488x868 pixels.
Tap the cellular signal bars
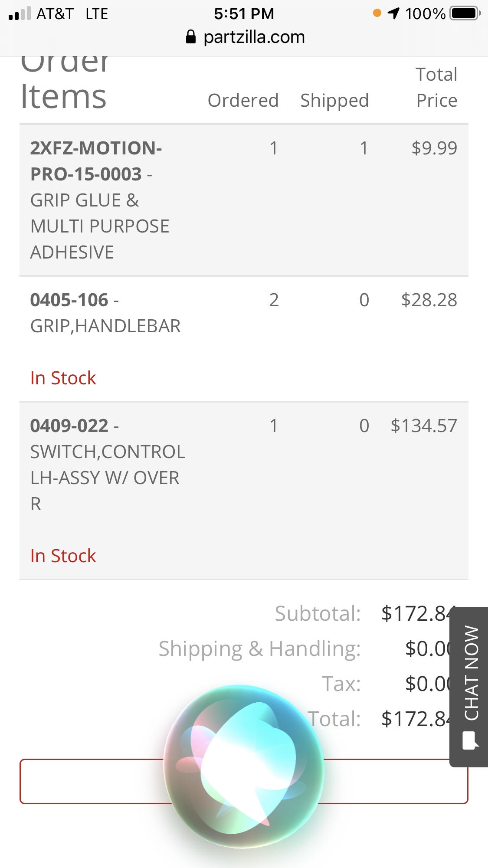[x=20, y=13]
